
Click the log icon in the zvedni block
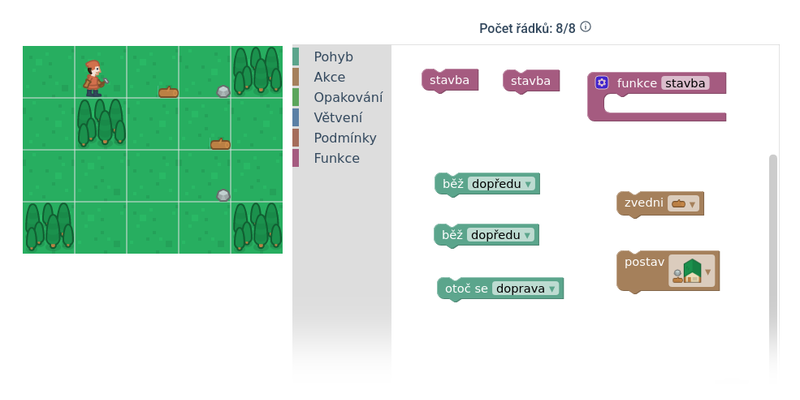[679, 203]
